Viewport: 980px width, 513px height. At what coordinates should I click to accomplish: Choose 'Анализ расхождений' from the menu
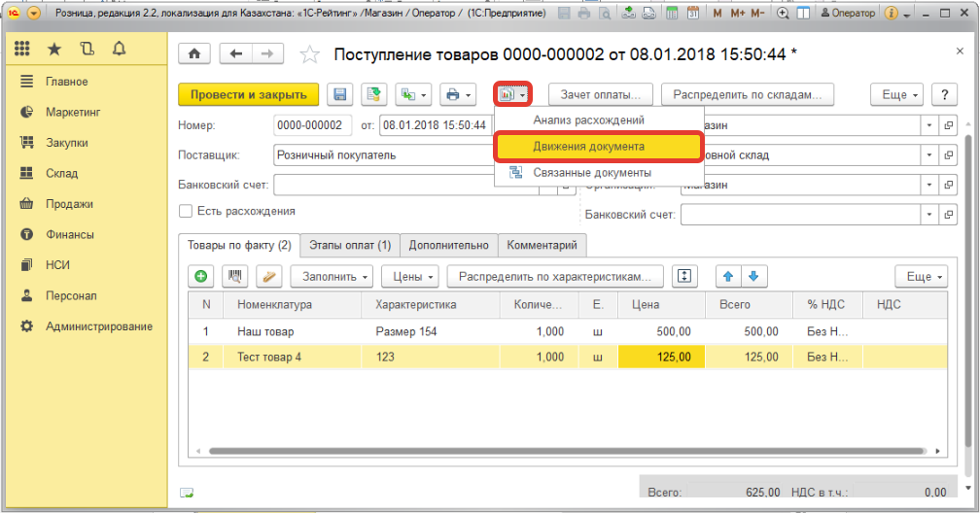point(588,120)
